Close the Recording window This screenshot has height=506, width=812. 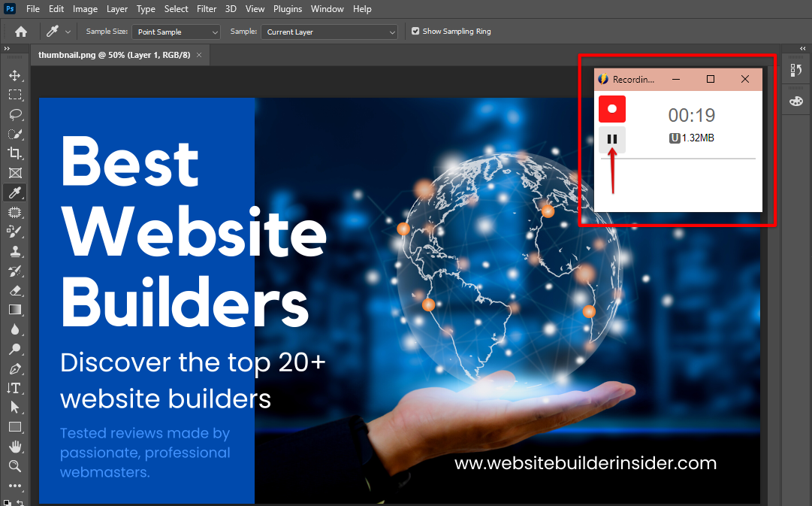[745, 80]
